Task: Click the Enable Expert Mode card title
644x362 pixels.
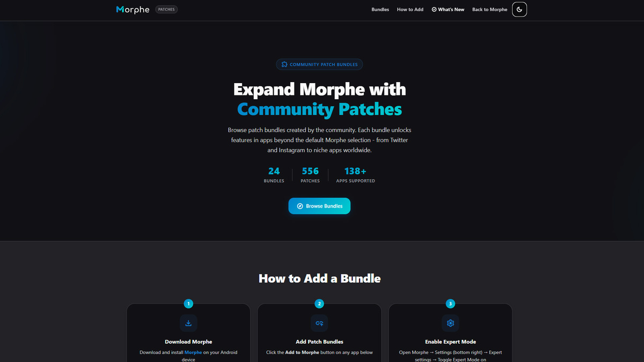Action: [x=450, y=342]
